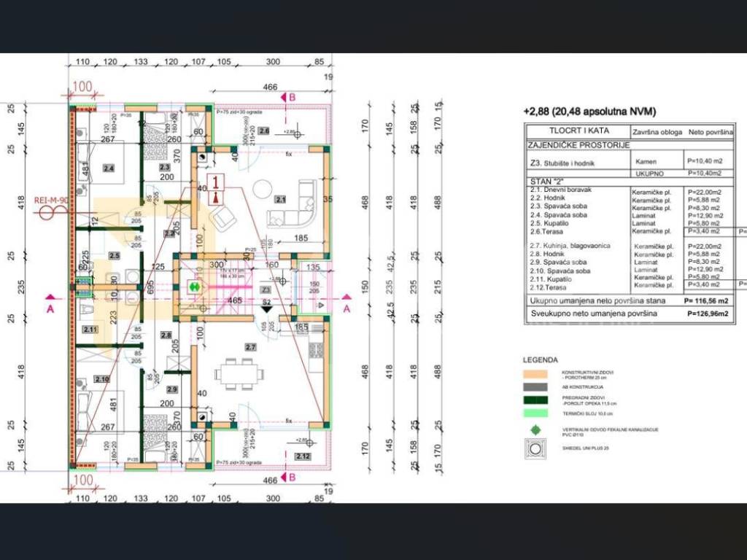Click the black S2 entry triangle

(x=267, y=308)
